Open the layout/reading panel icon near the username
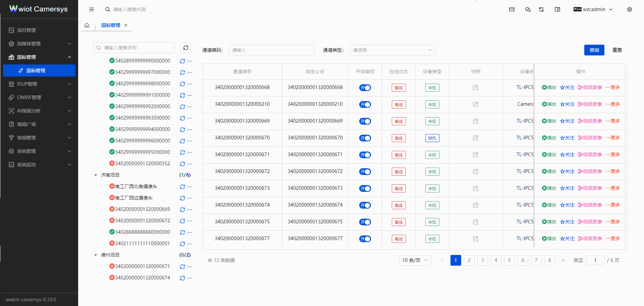Viewport: 644px width, 306px height. (x=557, y=9)
